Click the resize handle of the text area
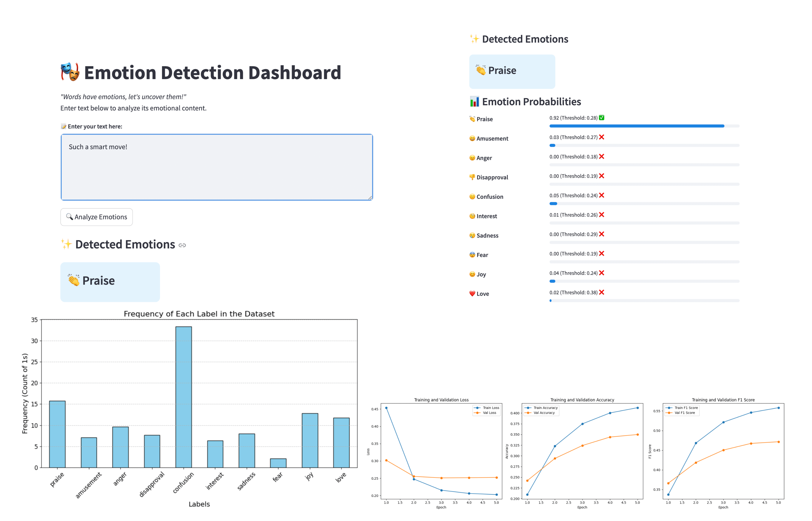 (x=370, y=198)
